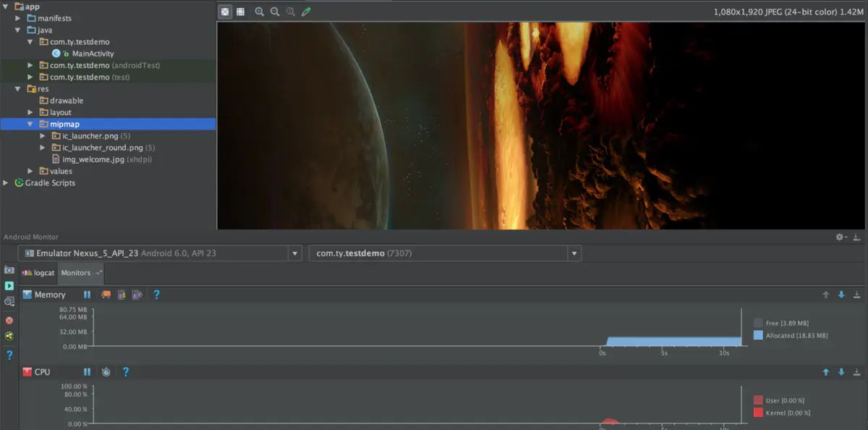868x430 pixels.
Task: Hide the Android Monitor tool window
Action: (857, 237)
